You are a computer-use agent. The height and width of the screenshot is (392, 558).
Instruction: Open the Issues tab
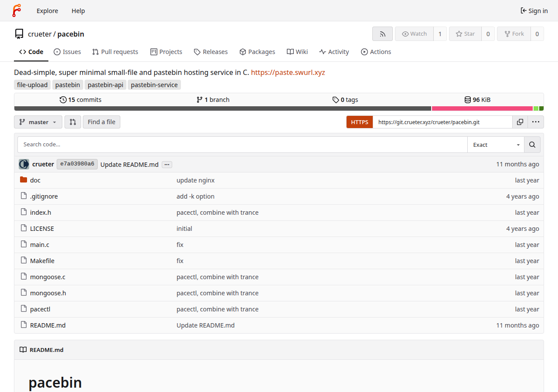pos(67,52)
